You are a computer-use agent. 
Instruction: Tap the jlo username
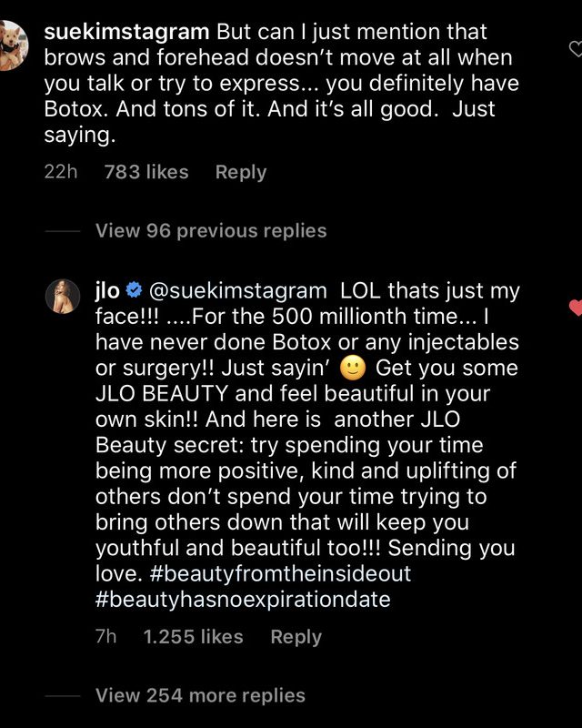[x=107, y=292]
